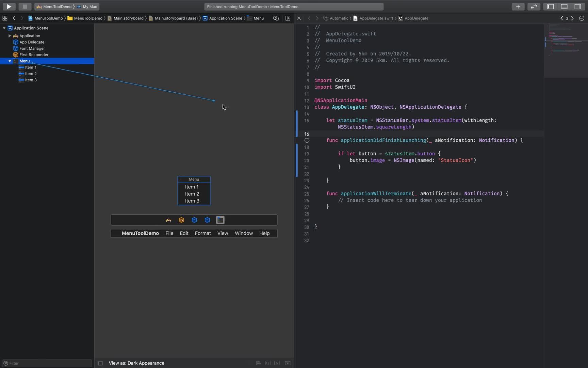
Task: Click MenuToolDemo project in the jump bar
Action: [46, 18]
